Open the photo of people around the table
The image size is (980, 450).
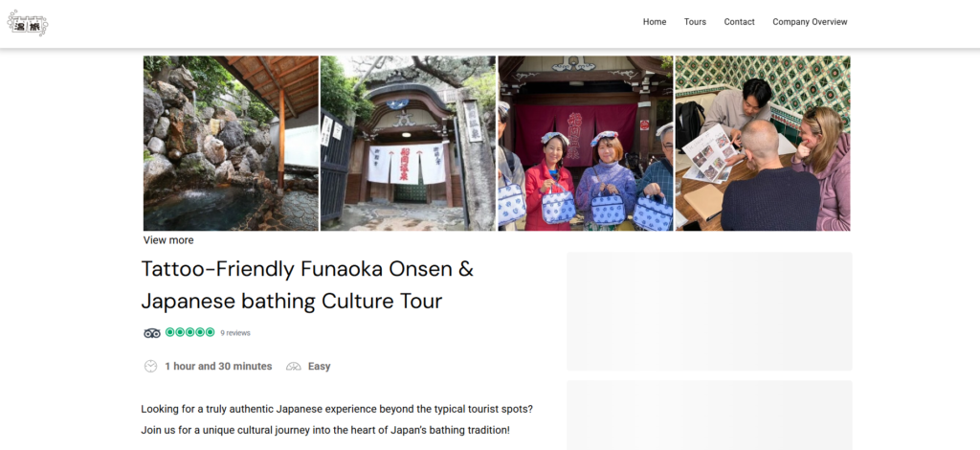[763, 143]
